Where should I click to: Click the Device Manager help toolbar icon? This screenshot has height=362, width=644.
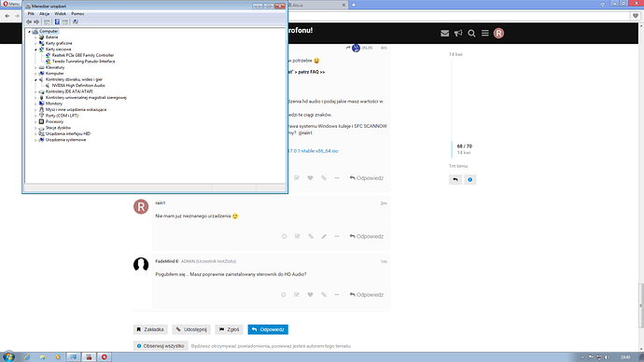[x=57, y=21]
